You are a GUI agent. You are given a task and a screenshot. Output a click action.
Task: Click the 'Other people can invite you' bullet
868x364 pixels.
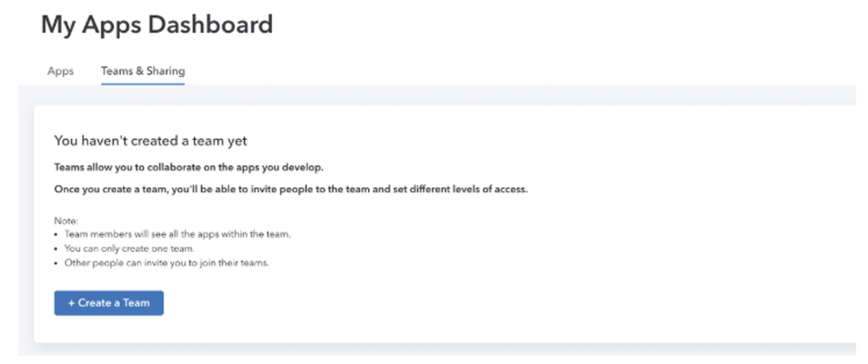167,263
